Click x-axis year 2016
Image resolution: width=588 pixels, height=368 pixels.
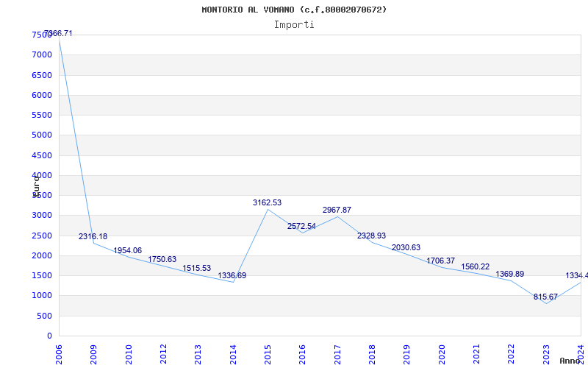click(x=303, y=354)
